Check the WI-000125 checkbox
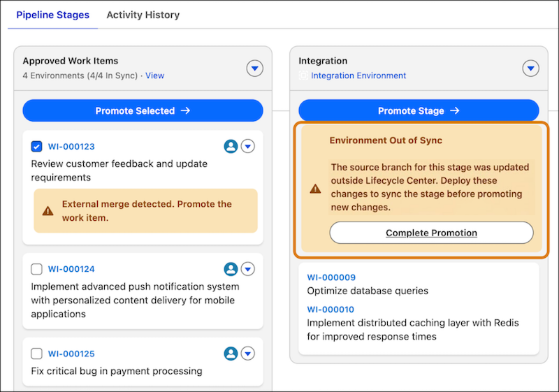Viewport: 559px width, 392px height. coord(36,354)
